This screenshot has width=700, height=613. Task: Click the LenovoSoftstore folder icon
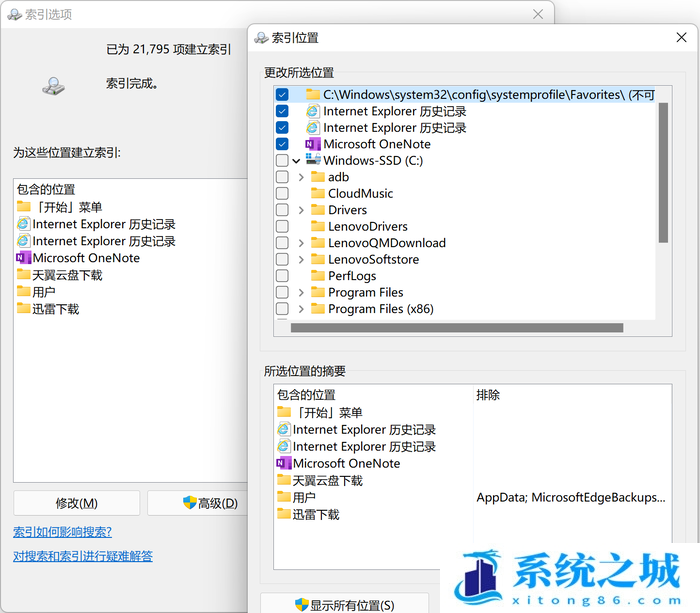(318, 259)
